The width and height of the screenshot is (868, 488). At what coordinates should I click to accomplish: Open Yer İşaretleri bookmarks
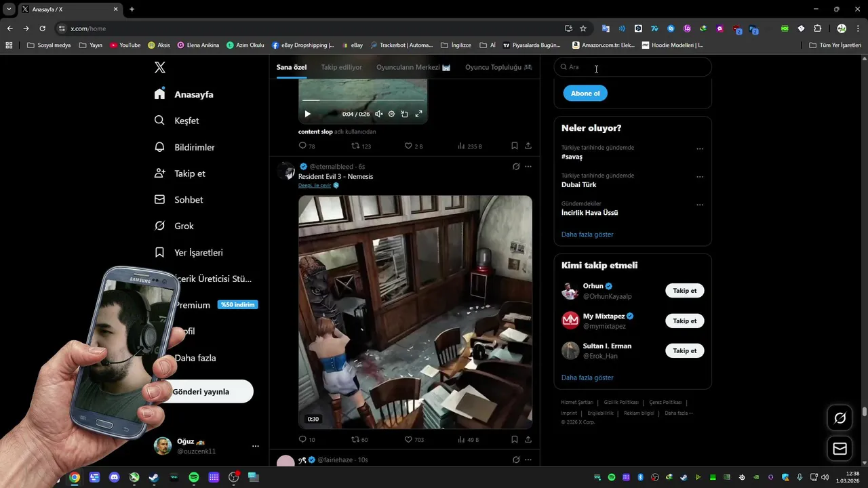pyautogui.click(x=189, y=252)
